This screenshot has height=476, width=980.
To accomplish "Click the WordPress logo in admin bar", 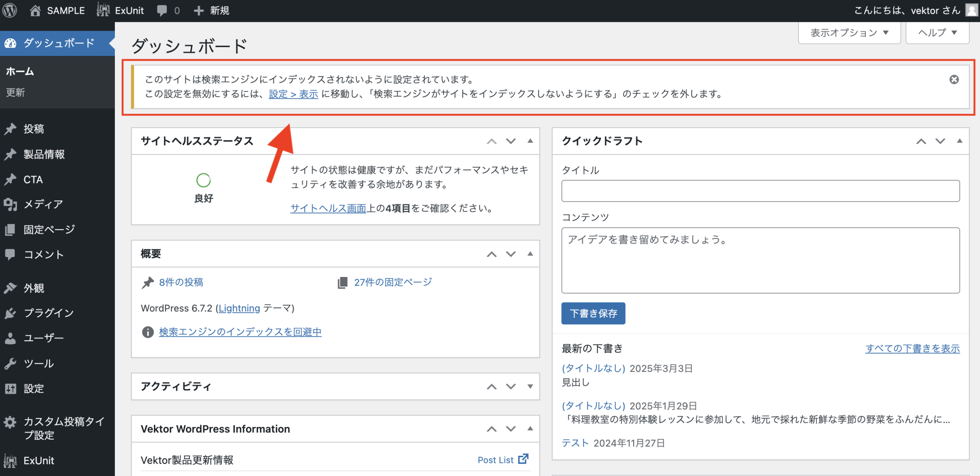I will 10,10.
